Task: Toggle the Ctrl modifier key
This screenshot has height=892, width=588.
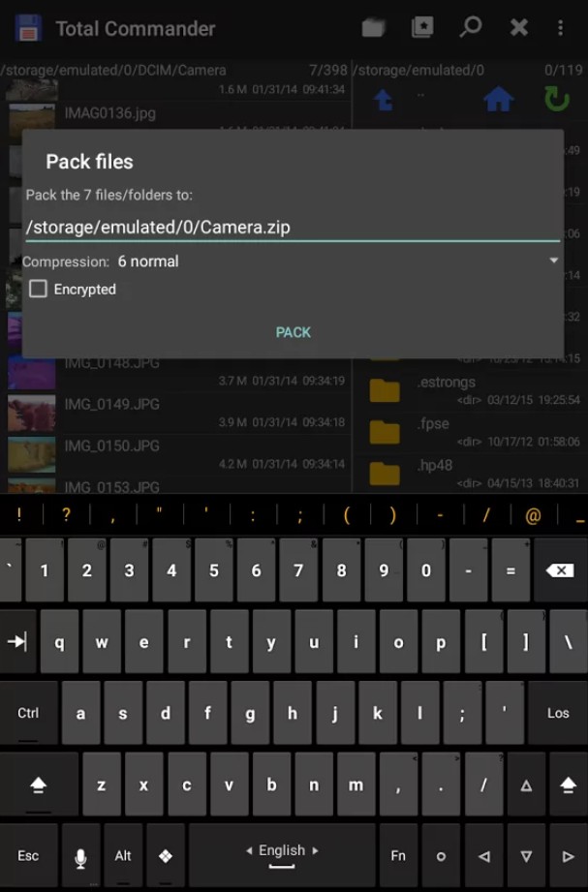Action: click(28, 713)
